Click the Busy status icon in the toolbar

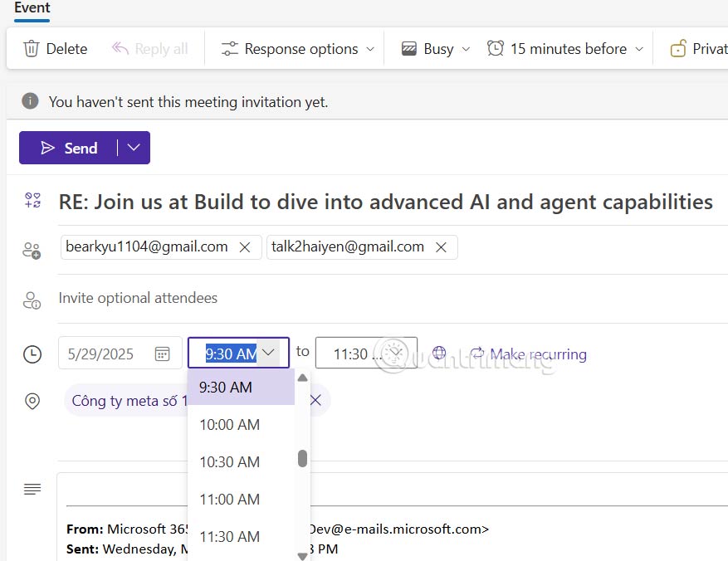point(409,49)
